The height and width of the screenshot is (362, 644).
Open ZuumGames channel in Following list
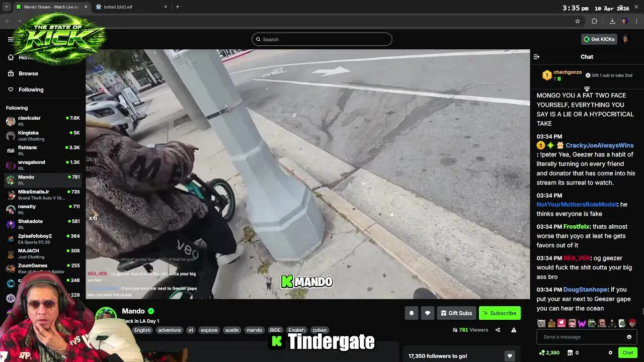pyautogui.click(x=43, y=268)
